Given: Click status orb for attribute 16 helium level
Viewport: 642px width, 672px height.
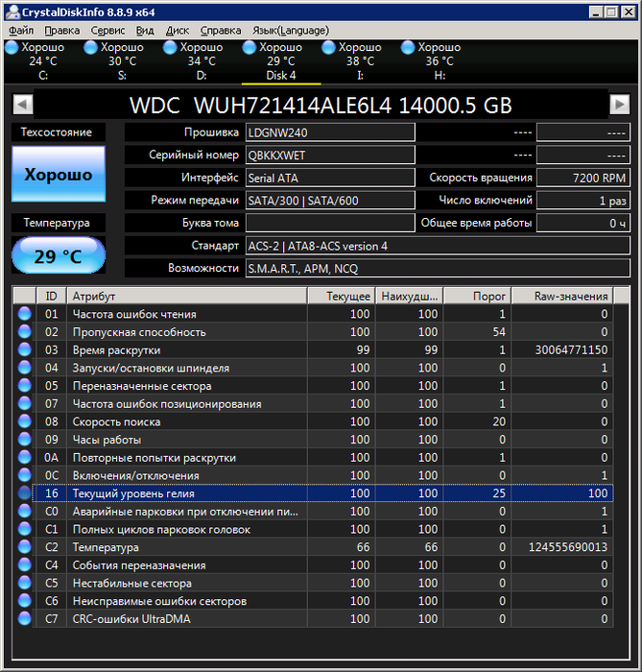Looking at the screenshot, I should point(24,493).
